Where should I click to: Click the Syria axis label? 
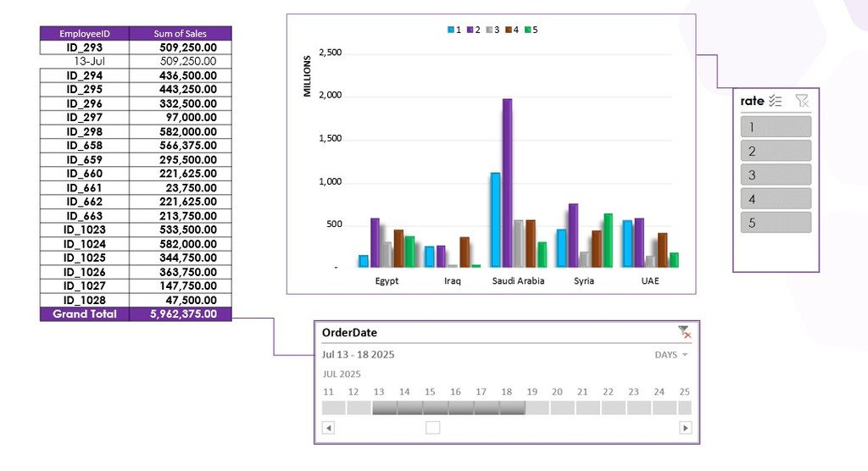(584, 280)
